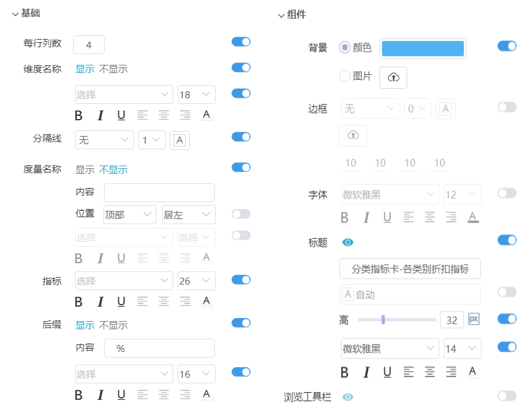532x413 pixels.
Task: Open 分隔线 width dropdown 1
Action: (x=152, y=140)
